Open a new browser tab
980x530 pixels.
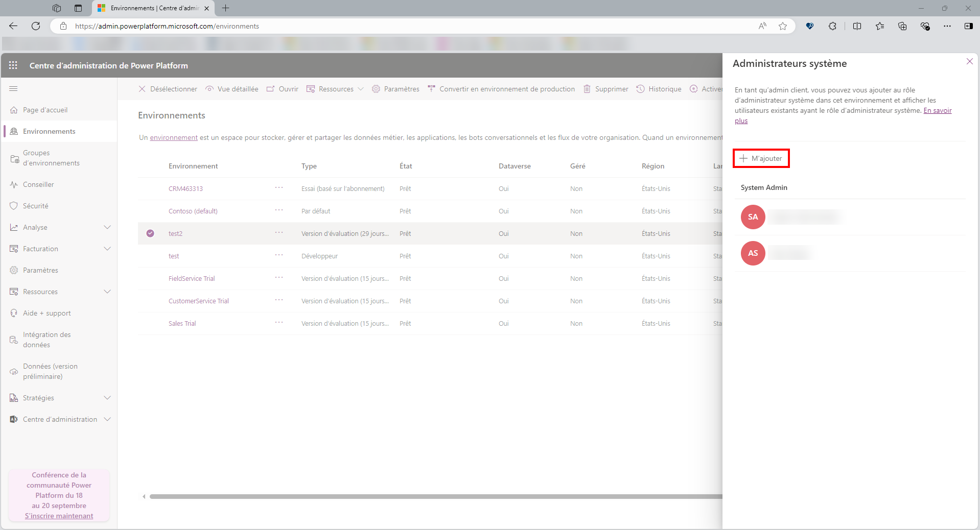pos(225,8)
